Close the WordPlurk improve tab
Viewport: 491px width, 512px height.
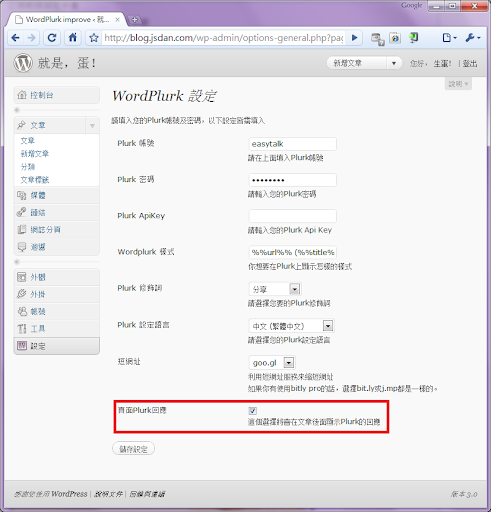pyautogui.click(x=118, y=20)
